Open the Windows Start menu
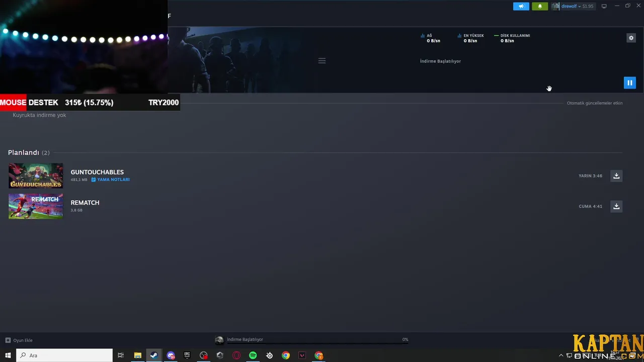 8,355
